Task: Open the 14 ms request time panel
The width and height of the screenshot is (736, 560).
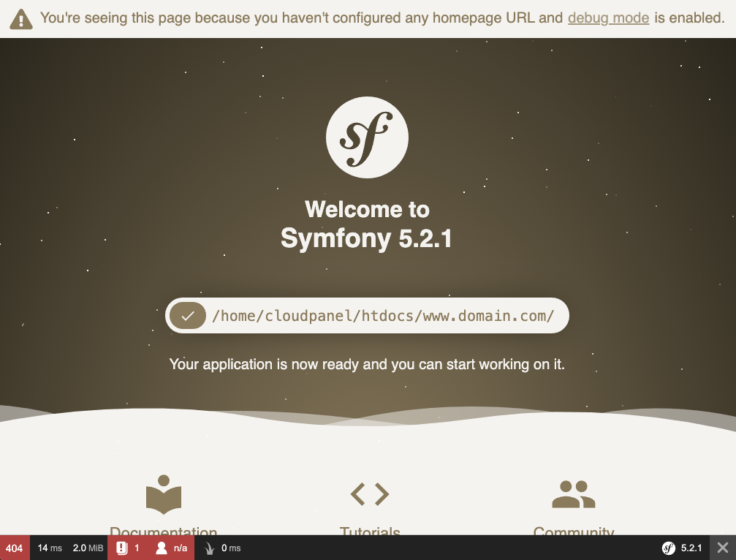Action: [50, 548]
